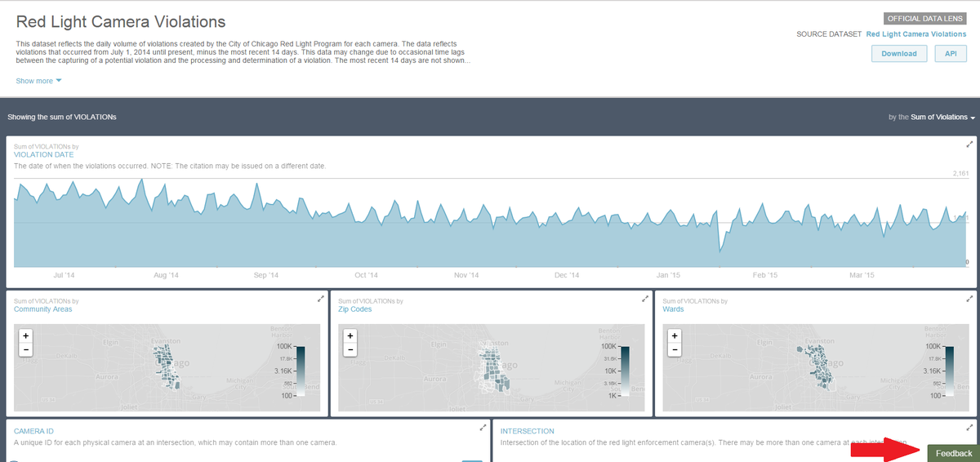Click the OFFICIAL DATA LENS badge
Screen dimensions: 980x462
[x=925, y=18]
